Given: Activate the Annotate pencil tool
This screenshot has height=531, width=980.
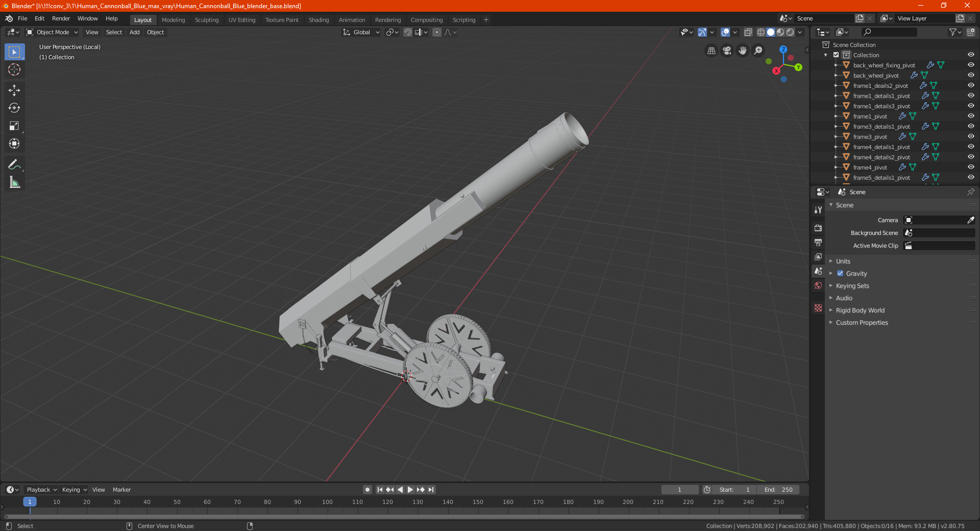Looking at the screenshot, I should point(14,164).
